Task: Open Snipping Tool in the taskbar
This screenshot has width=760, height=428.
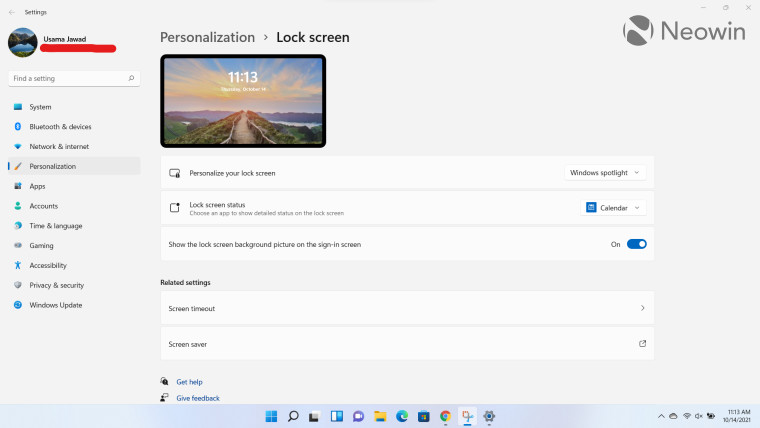Action: pos(467,416)
